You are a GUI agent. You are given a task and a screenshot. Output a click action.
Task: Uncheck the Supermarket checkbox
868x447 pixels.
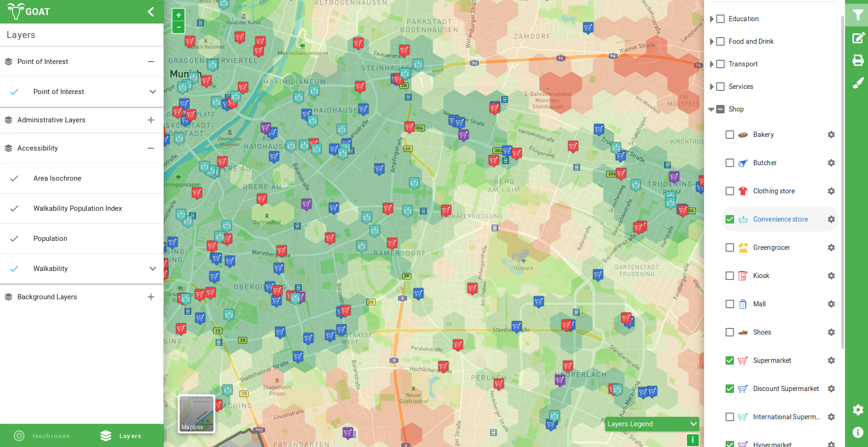730,360
